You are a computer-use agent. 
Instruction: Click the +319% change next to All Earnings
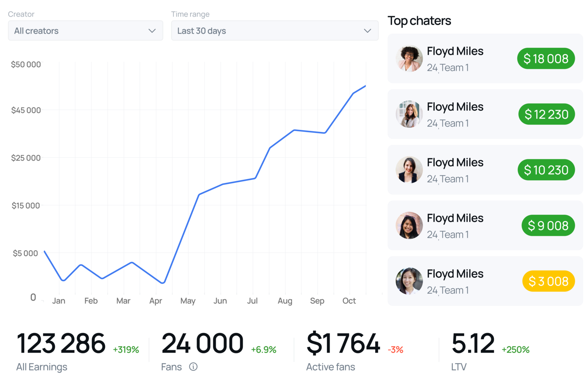tap(126, 349)
